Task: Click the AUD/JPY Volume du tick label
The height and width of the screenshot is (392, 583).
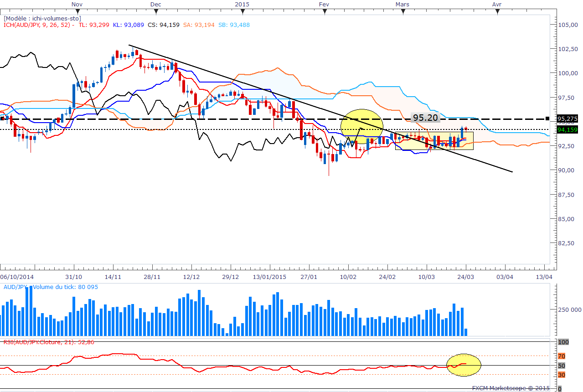Action: click(50, 287)
